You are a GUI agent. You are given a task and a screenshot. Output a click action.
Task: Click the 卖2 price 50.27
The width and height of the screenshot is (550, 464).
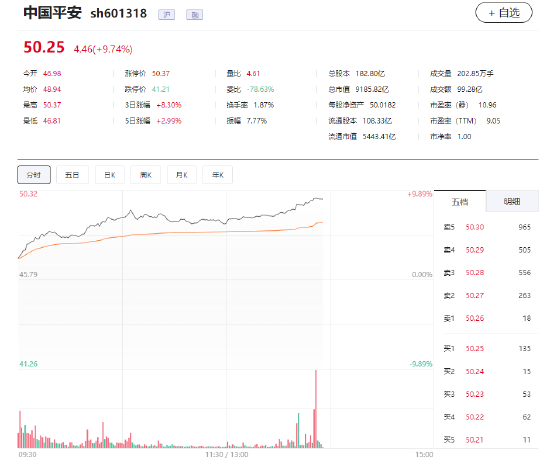tap(475, 295)
